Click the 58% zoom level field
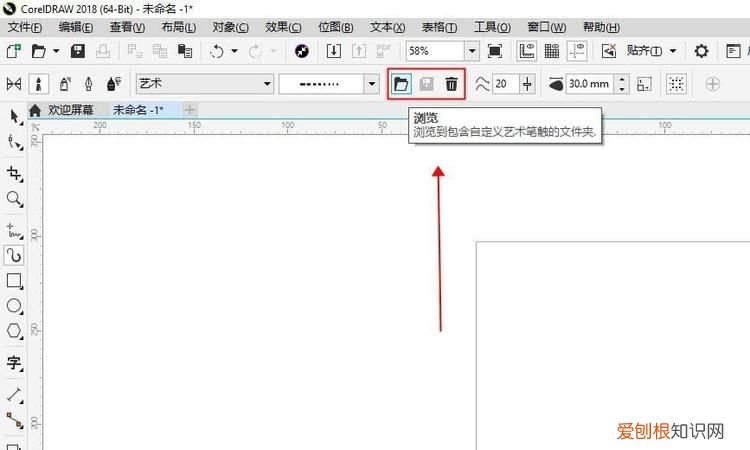The height and width of the screenshot is (450, 750). coord(435,51)
